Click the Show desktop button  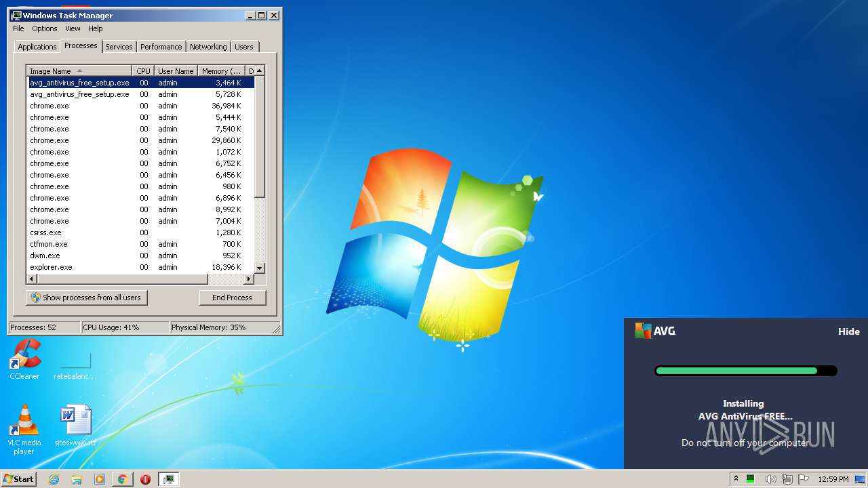coord(861,479)
